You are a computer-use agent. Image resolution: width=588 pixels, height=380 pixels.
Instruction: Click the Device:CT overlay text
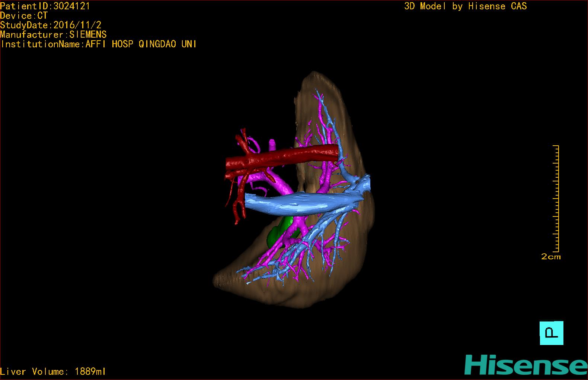coord(24,16)
